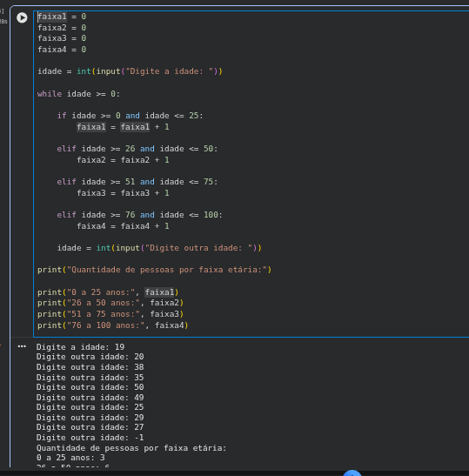Run the code cell with play button

(22, 17)
